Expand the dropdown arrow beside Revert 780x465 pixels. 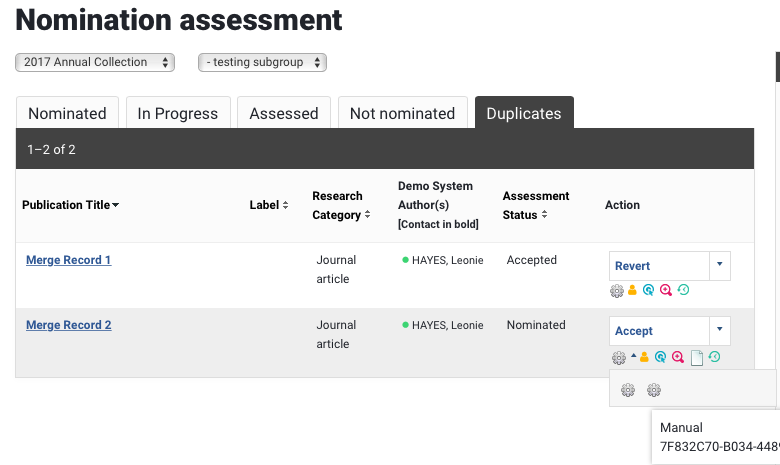[720, 266]
